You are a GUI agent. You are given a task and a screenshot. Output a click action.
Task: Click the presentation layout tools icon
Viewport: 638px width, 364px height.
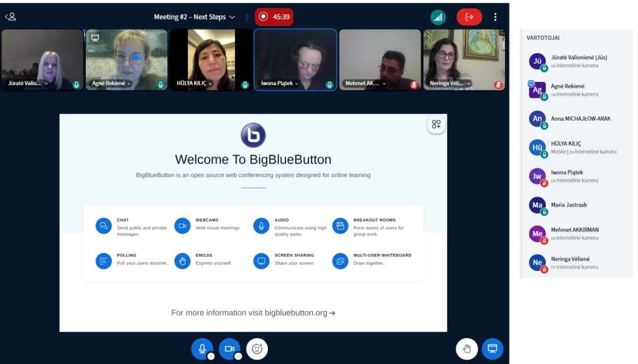[x=436, y=124]
